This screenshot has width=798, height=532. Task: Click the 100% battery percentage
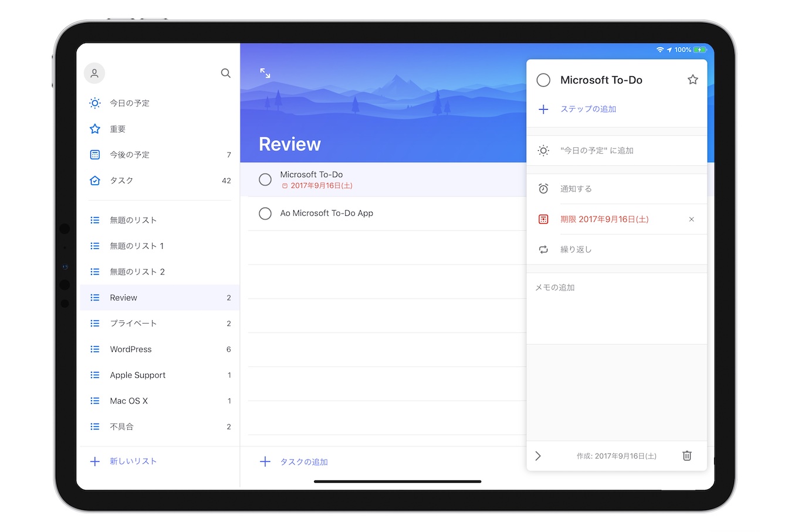(x=682, y=50)
